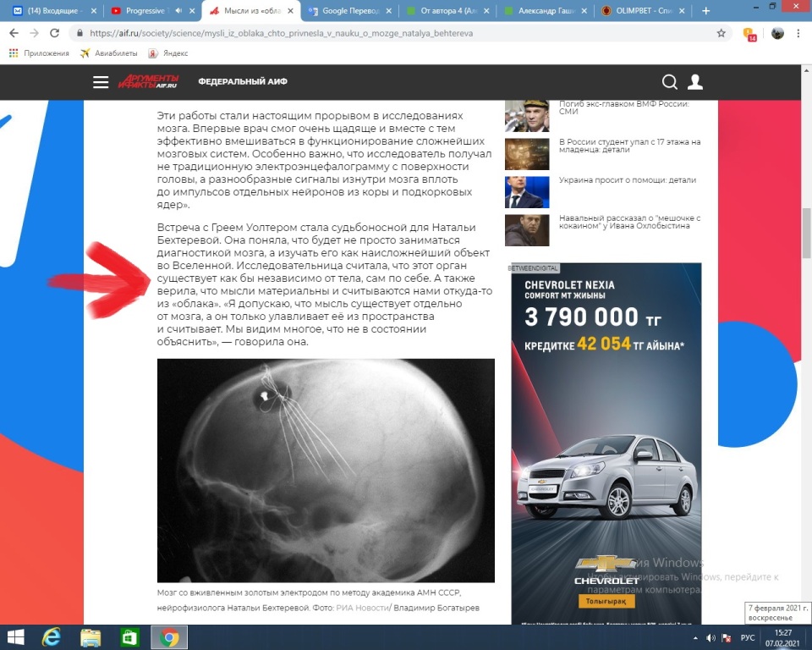Click the site lock icon in address bar
The height and width of the screenshot is (650, 812).
80,33
